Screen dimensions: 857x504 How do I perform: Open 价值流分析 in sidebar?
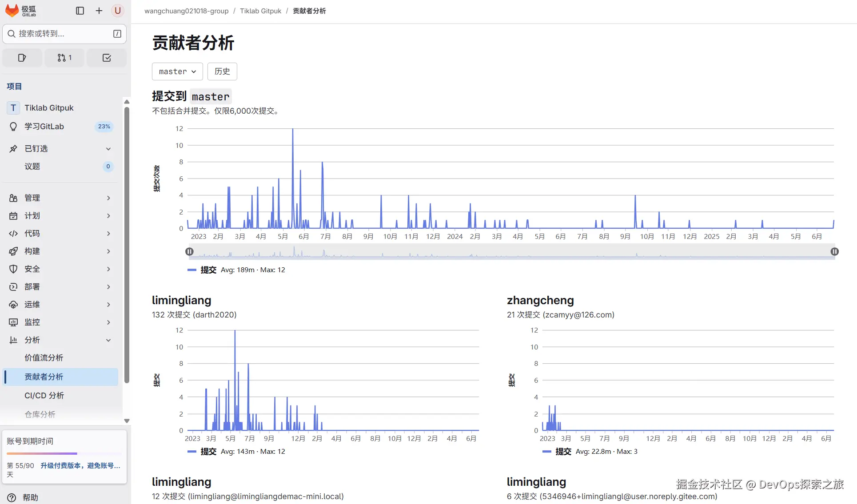44,358
